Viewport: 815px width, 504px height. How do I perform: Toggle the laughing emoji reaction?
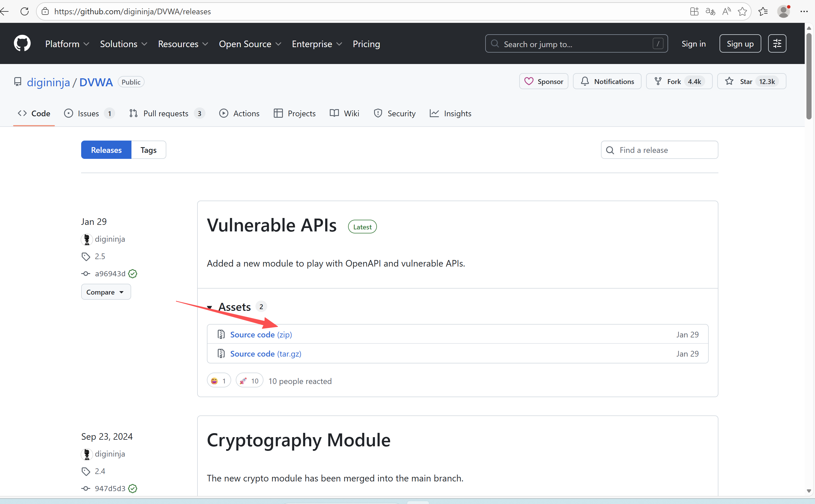pos(219,381)
